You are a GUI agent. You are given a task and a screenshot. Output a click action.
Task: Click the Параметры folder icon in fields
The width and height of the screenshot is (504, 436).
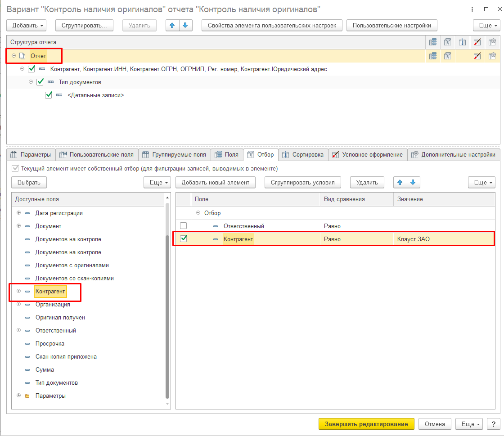tap(27, 396)
